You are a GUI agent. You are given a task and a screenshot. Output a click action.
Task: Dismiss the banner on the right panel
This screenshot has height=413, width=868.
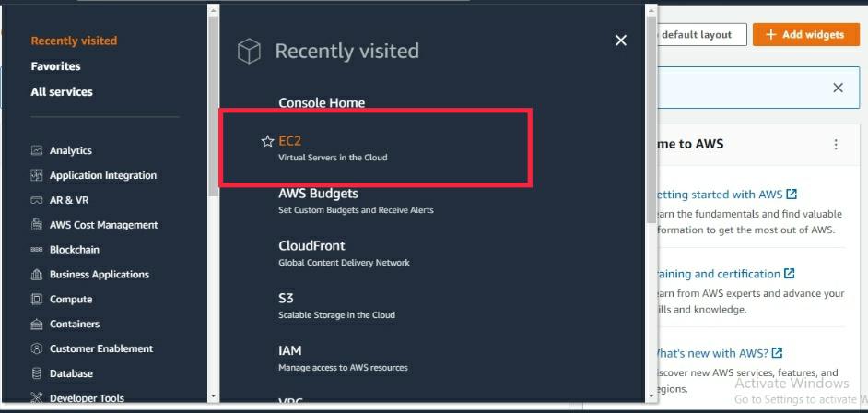[x=839, y=88]
